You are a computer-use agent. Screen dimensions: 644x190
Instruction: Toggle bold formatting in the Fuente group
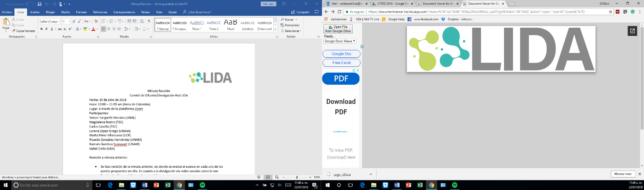click(41, 29)
